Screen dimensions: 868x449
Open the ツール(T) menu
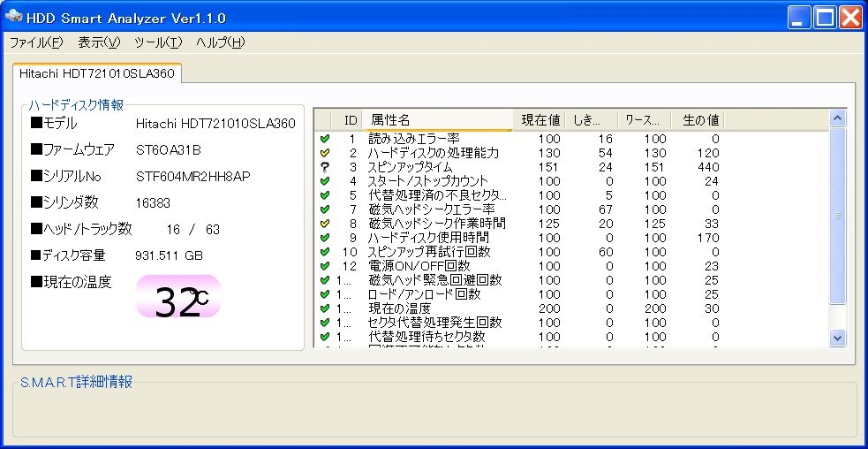158,42
